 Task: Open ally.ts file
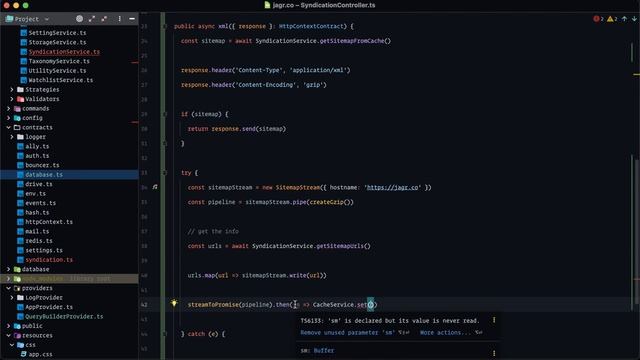[37, 146]
